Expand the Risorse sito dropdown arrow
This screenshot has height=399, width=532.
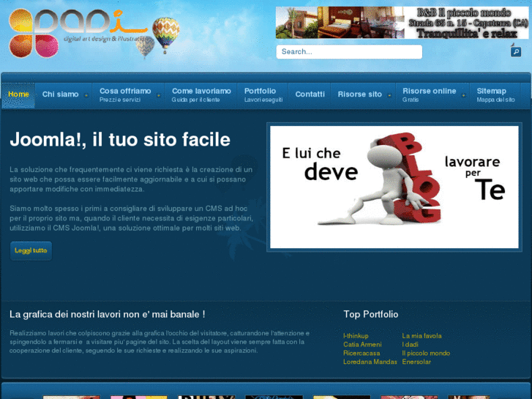click(389, 95)
